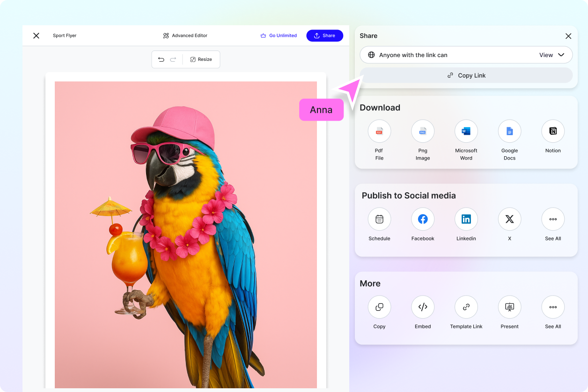
Task: Click the globe icon in link sharing
Action: [371, 55]
